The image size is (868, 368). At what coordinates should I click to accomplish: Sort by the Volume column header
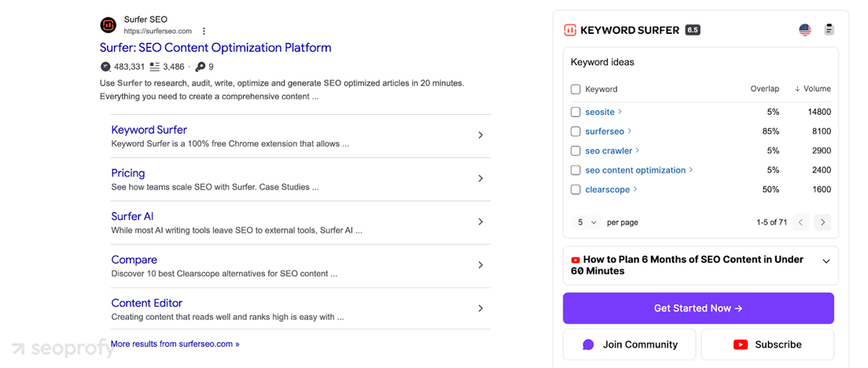tap(813, 89)
